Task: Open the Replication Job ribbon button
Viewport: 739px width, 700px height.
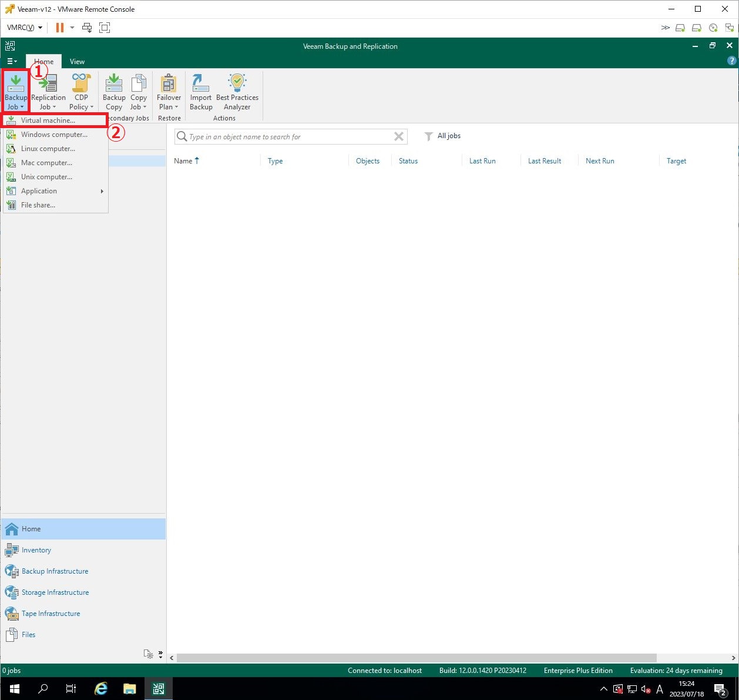Action: [x=48, y=92]
